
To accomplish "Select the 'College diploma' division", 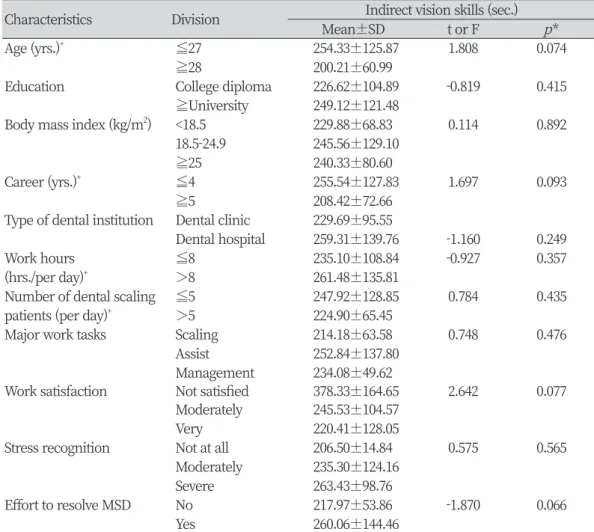I will pyautogui.click(x=223, y=87).
